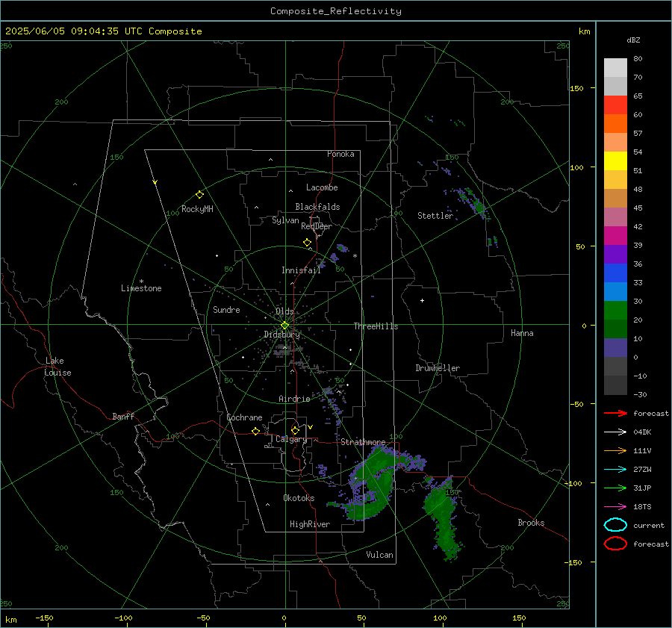Click the Stettler city label
Image resolution: width=672 pixels, height=628 pixels.
coord(435,216)
